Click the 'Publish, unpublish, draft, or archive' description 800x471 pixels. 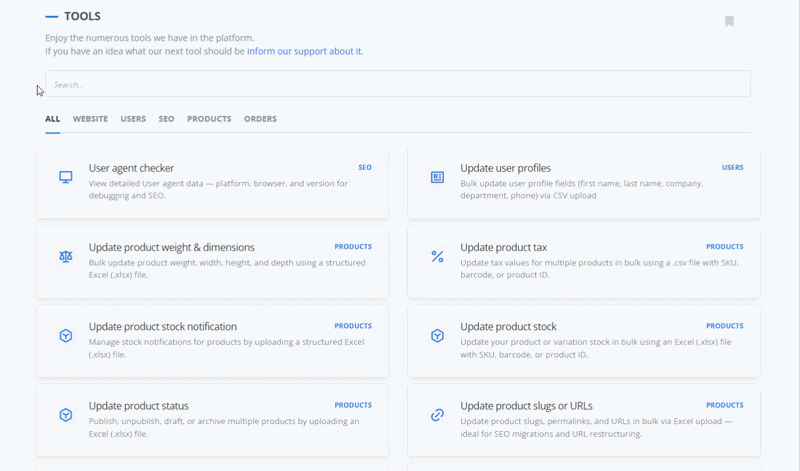point(224,427)
